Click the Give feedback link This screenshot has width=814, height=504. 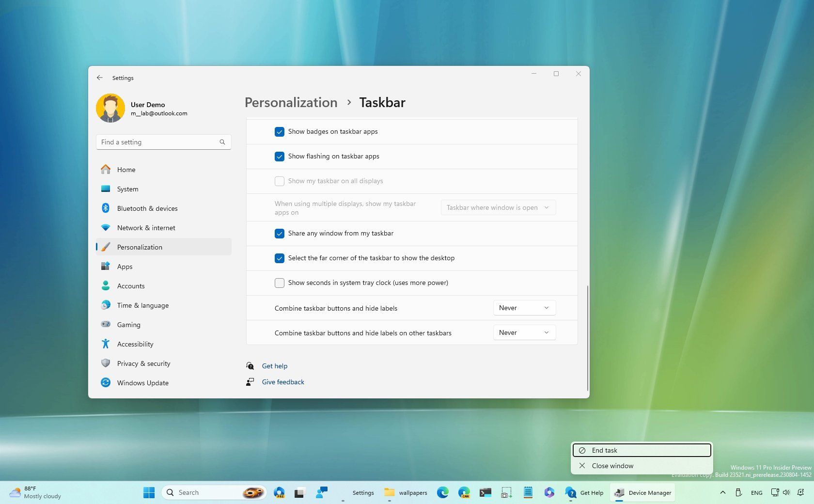click(283, 382)
